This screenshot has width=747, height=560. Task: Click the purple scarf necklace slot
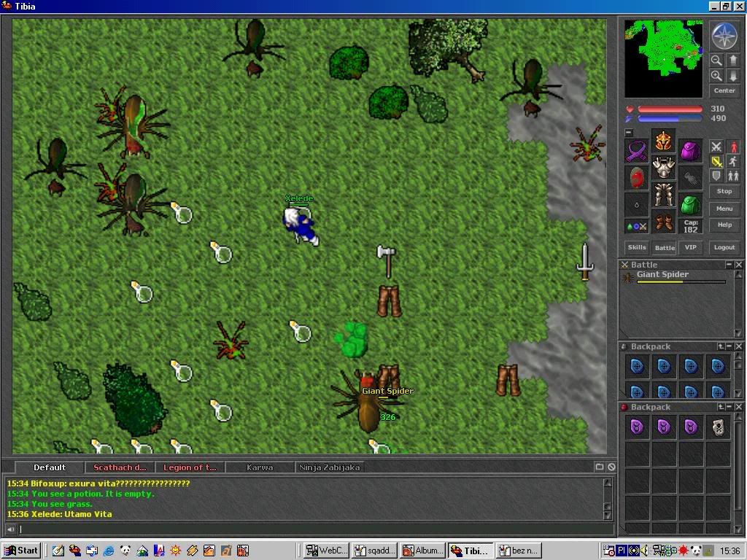[x=636, y=151]
